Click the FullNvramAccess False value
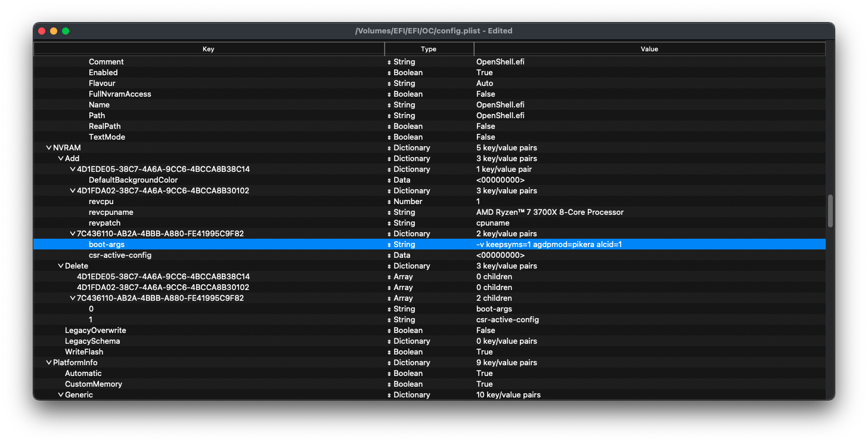 [x=485, y=94]
